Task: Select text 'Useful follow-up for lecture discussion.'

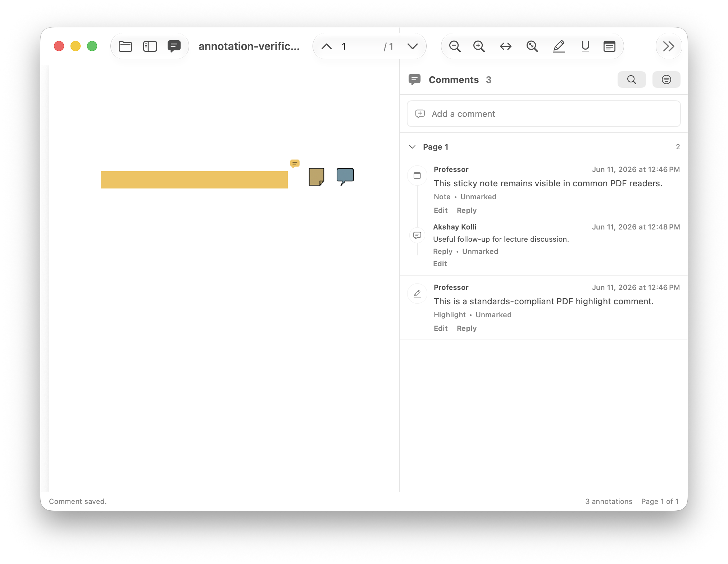Action: click(501, 239)
